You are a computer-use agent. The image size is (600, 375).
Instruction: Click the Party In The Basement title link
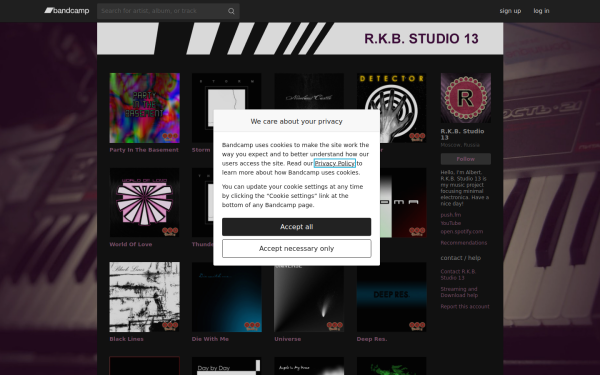144,150
